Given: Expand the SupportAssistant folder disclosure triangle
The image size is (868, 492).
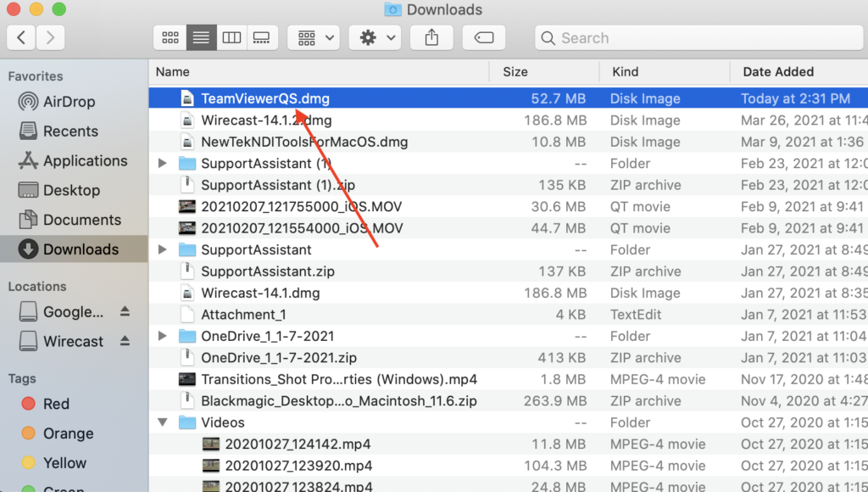Looking at the screenshot, I should pos(161,249).
